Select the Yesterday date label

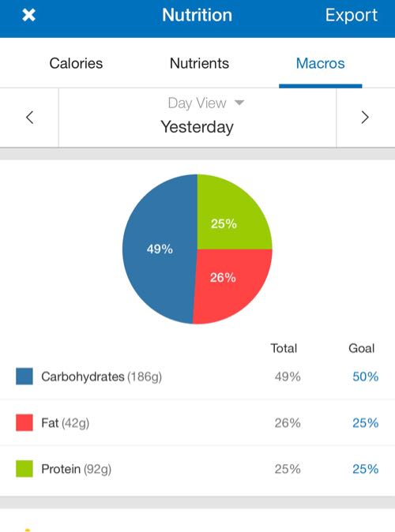(197, 127)
